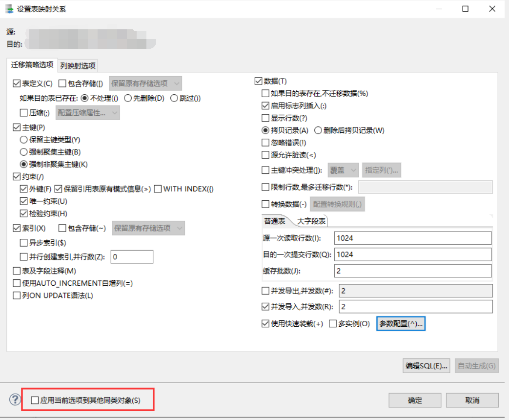Image resolution: width=509 pixels, height=420 pixels.
Task: Choose 强制聚集主键(B) radio
Action: click(24, 152)
